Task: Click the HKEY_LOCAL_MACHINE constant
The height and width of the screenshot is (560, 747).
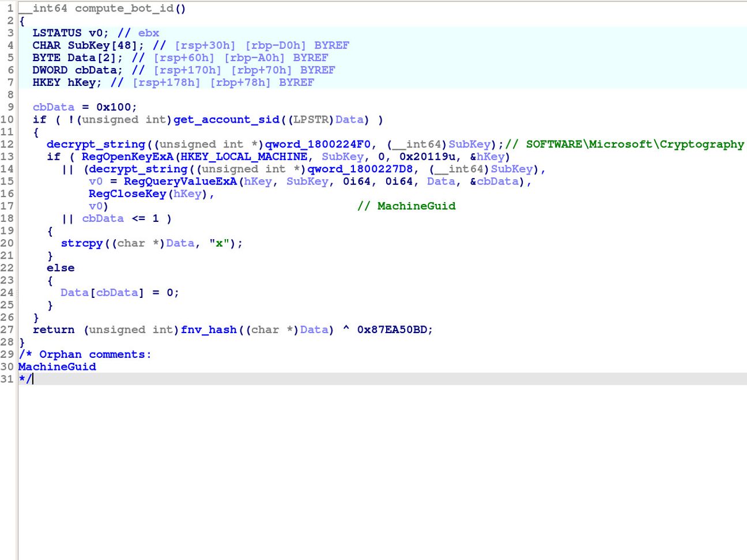Action: click(x=244, y=157)
